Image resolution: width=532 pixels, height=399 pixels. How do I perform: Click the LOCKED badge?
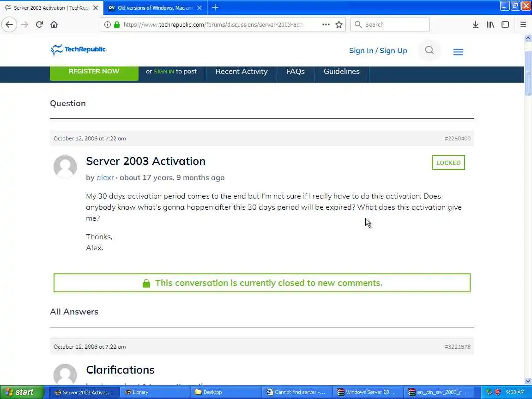click(x=448, y=163)
